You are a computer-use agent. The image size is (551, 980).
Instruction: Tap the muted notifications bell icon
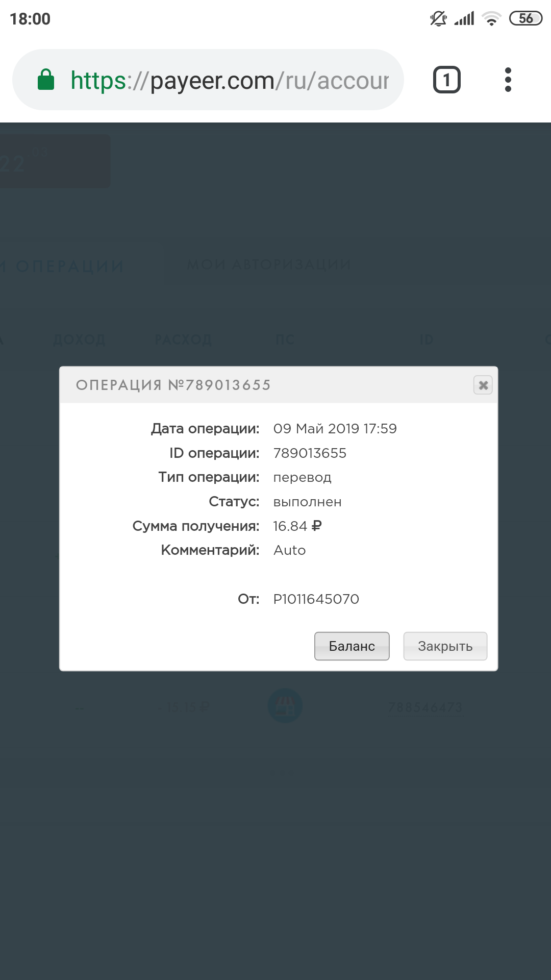coord(438,19)
